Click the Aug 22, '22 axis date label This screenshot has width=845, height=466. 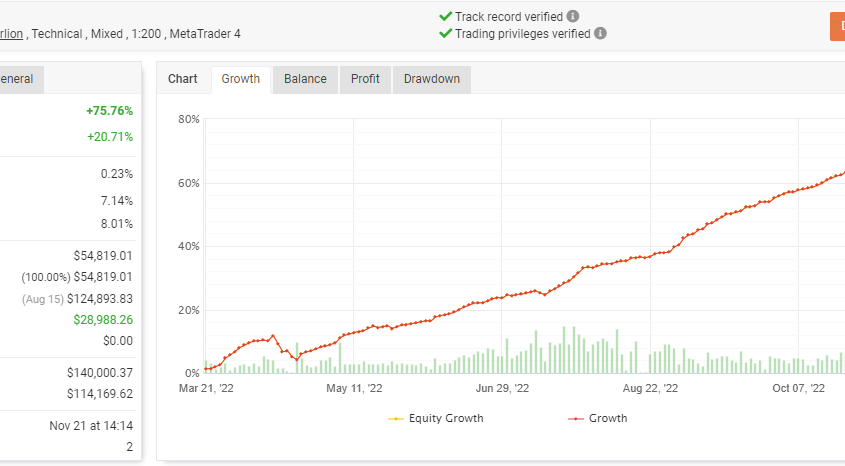pyautogui.click(x=650, y=388)
